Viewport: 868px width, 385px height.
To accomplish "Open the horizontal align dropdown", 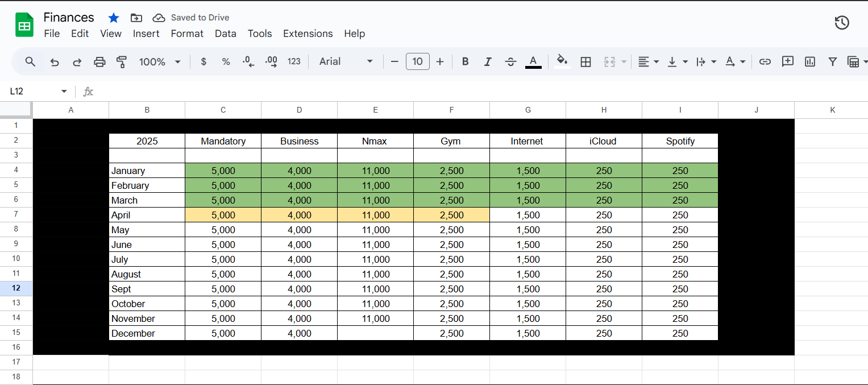I will point(648,61).
